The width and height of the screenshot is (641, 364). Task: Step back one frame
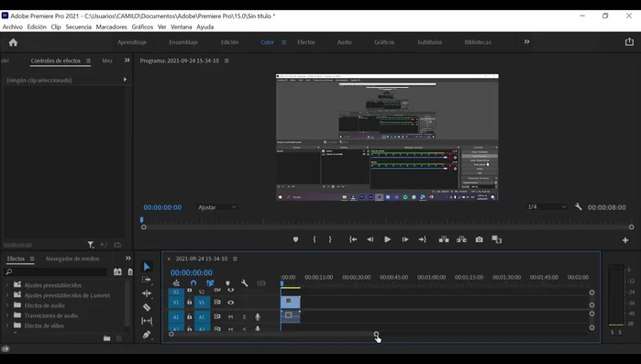coord(370,239)
